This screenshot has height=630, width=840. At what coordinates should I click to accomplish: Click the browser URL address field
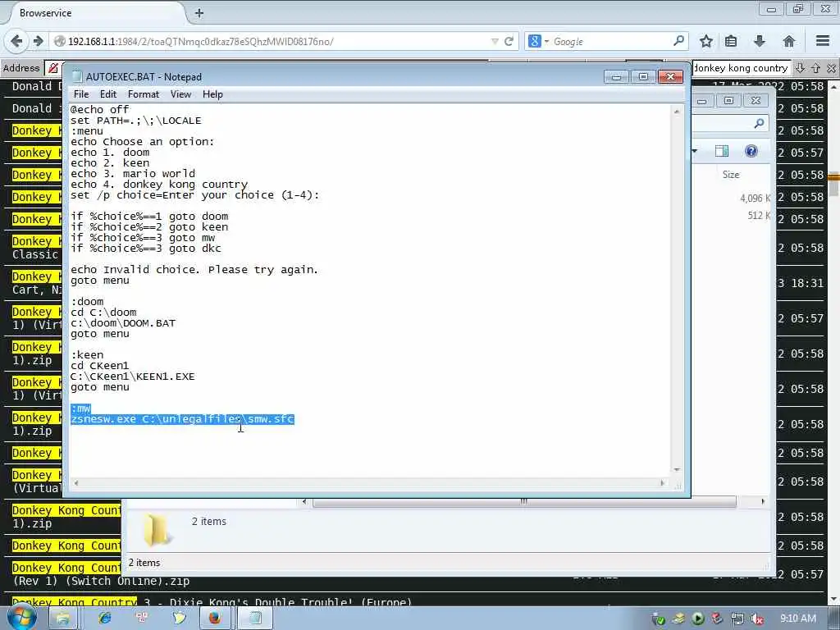click(x=273, y=41)
